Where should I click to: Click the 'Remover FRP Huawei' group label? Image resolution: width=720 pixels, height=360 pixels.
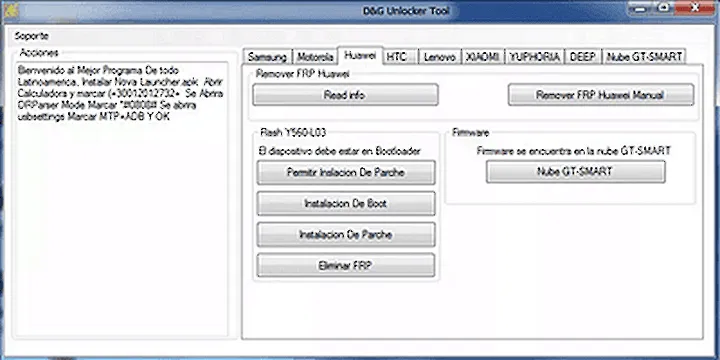[x=303, y=73]
